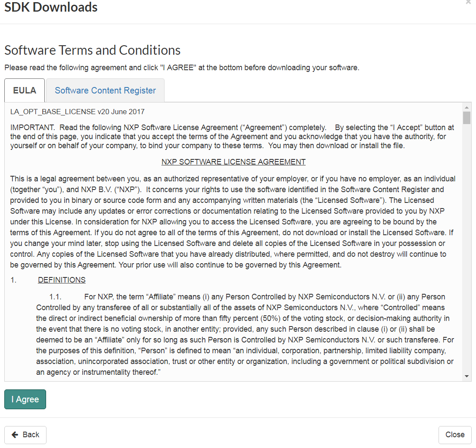Click the LA_OPT_BASE_LICENSE v20 version line
This screenshot has height=448, width=476.
pos(78,112)
